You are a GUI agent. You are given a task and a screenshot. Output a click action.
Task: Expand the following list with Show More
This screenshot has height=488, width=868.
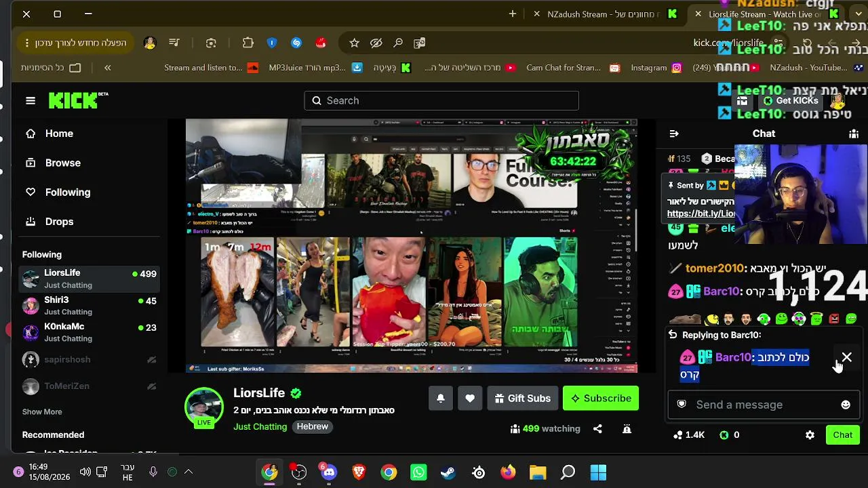pos(42,411)
